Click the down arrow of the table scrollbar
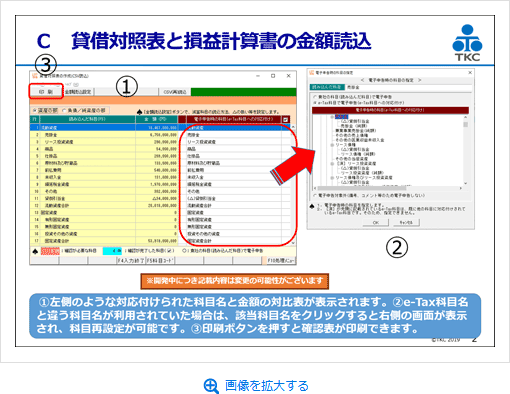 tap(293, 243)
